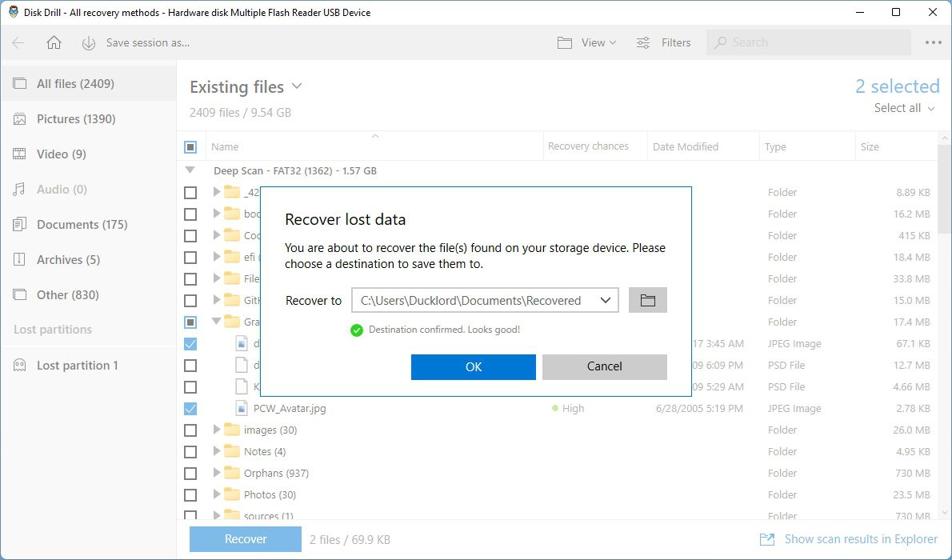Check the Notes folder checkbox
This screenshot has width=952, height=560.
pos(190,452)
